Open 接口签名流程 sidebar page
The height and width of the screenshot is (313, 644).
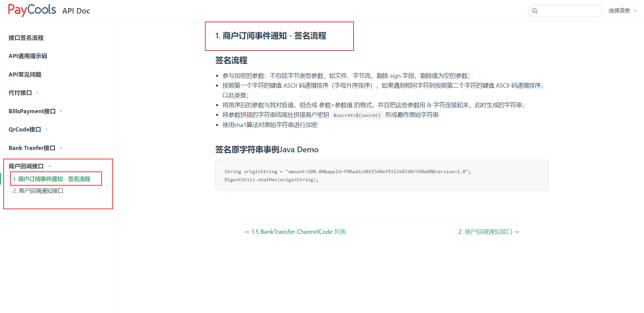pos(26,38)
